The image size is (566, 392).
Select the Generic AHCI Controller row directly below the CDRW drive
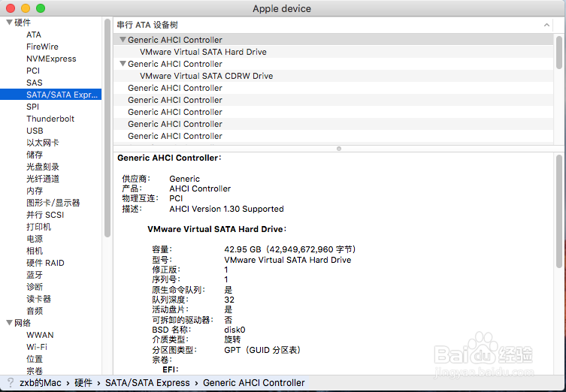[x=333, y=88]
